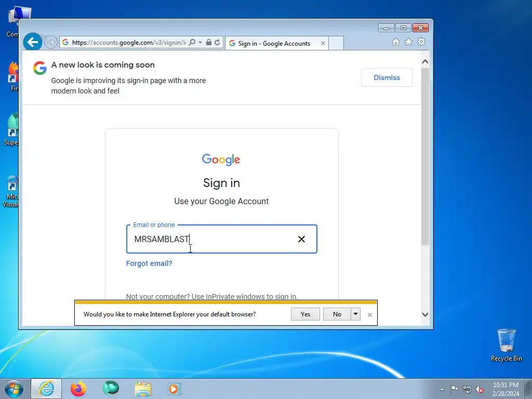532x399 pixels.
Task: Clear the email field with X icon
Action: 301,239
